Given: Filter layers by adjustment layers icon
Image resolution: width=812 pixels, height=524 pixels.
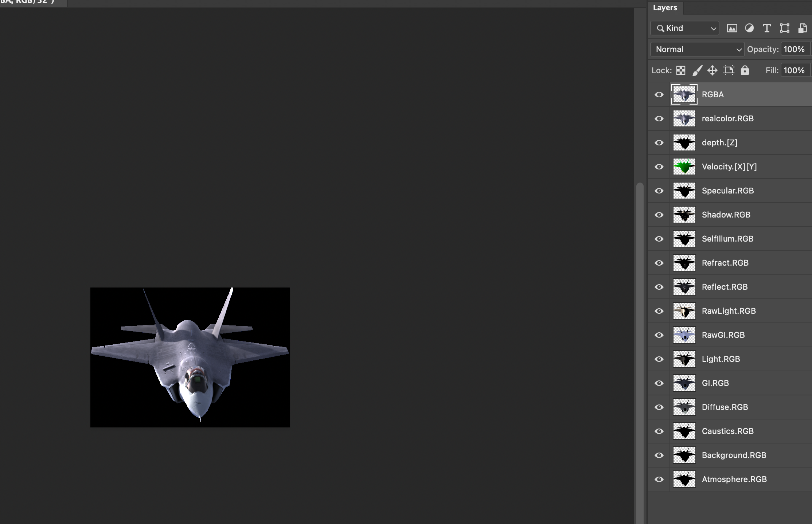Looking at the screenshot, I should click(749, 28).
